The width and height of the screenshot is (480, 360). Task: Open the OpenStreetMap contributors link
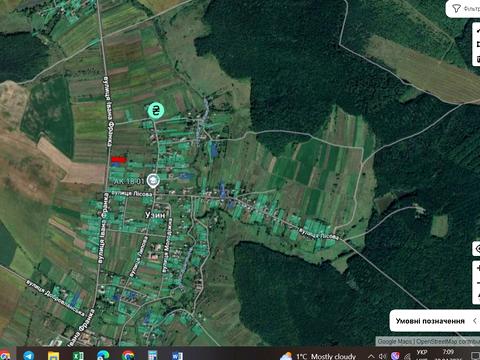448,342
